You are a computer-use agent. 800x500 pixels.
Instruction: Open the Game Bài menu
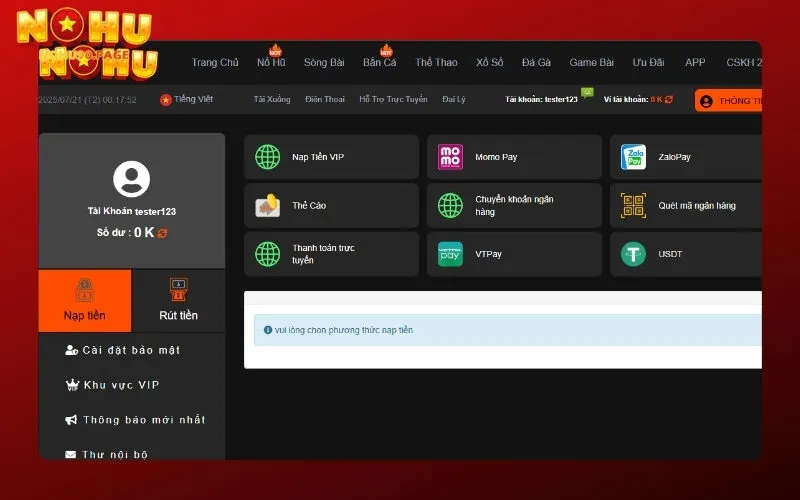[591, 62]
